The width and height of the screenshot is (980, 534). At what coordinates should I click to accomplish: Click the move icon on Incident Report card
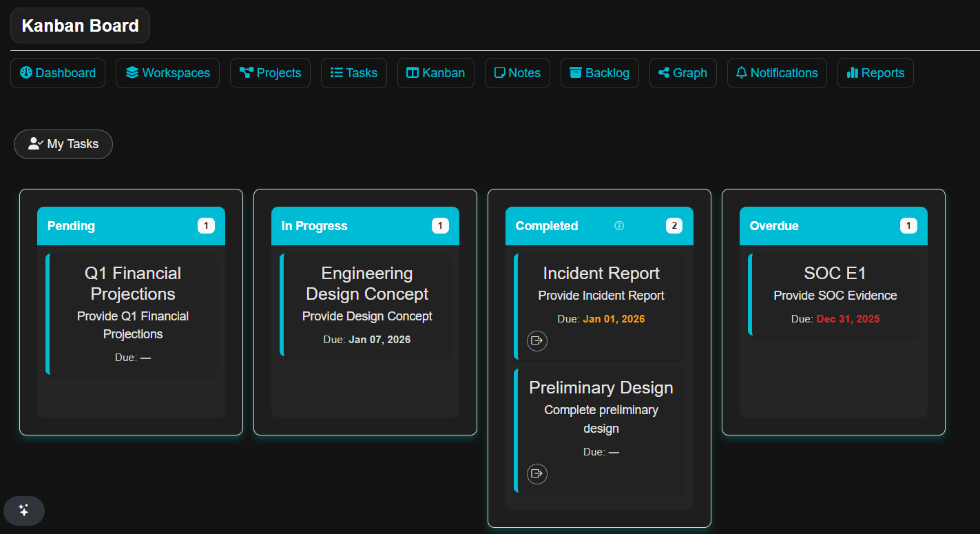(537, 340)
